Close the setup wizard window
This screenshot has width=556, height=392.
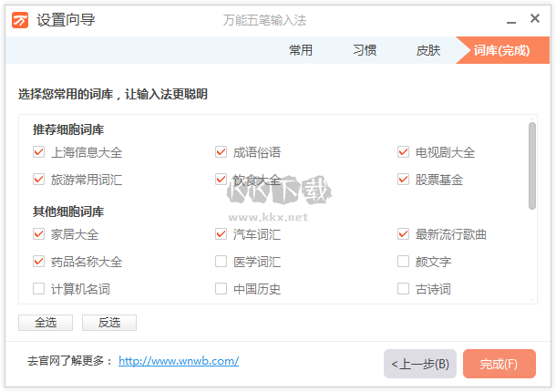coord(535,18)
